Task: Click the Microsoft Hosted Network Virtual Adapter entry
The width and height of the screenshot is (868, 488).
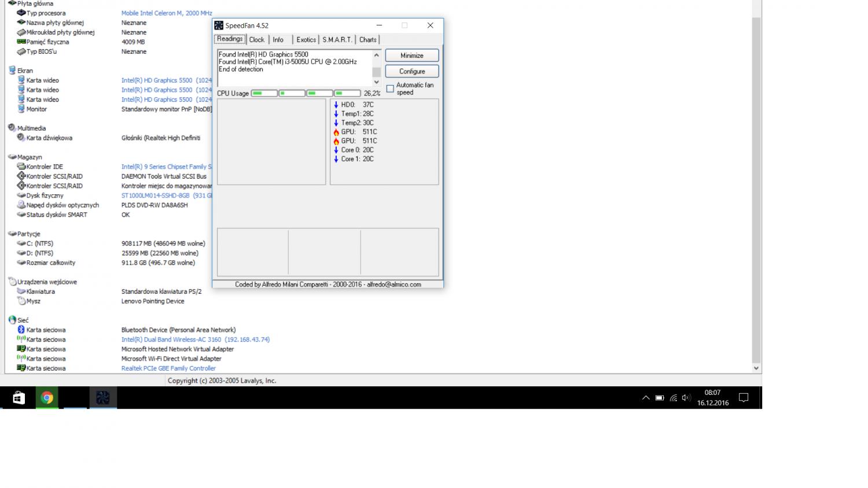Action: coord(178,349)
